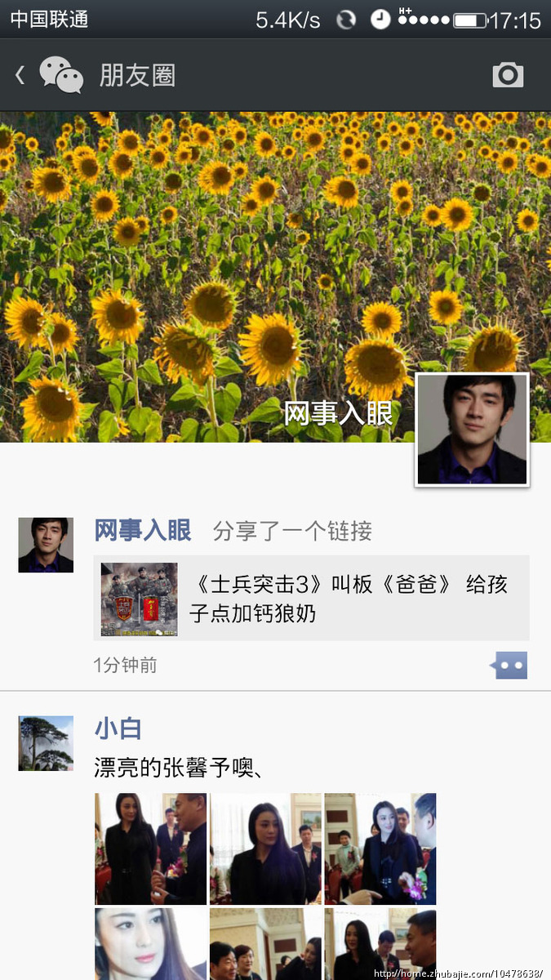Open the 网事入眼 username link in the post
551x980 pixels.
coord(143,531)
